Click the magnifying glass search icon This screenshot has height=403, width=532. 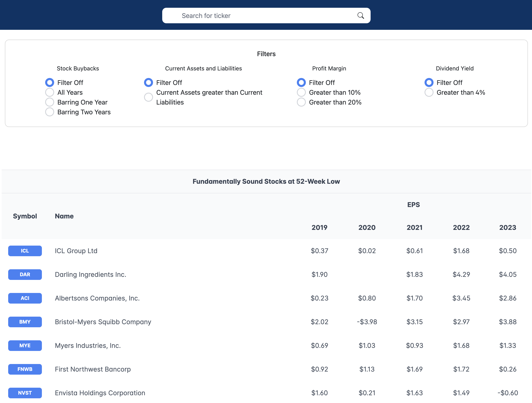click(360, 16)
